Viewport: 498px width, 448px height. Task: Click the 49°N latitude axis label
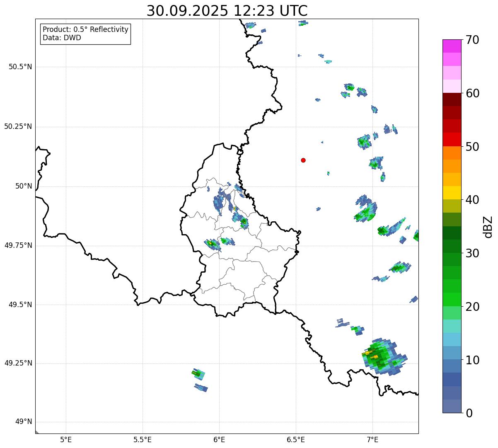click(23, 422)
